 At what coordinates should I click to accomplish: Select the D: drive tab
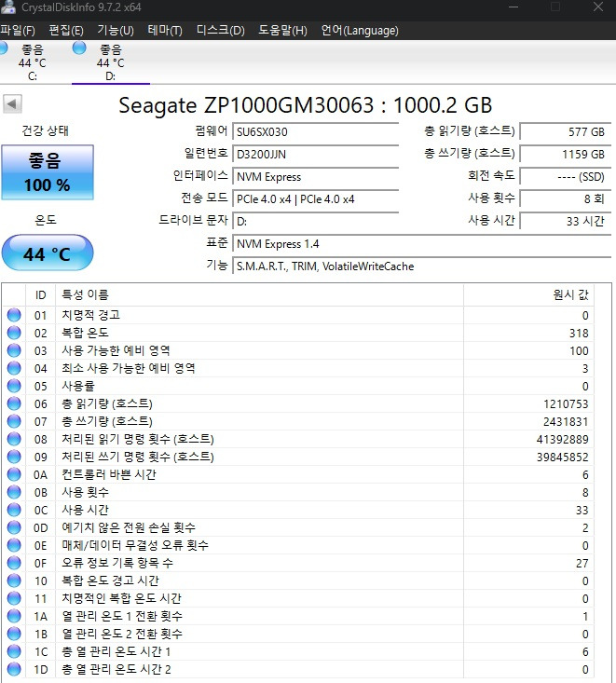coord(111,62)
